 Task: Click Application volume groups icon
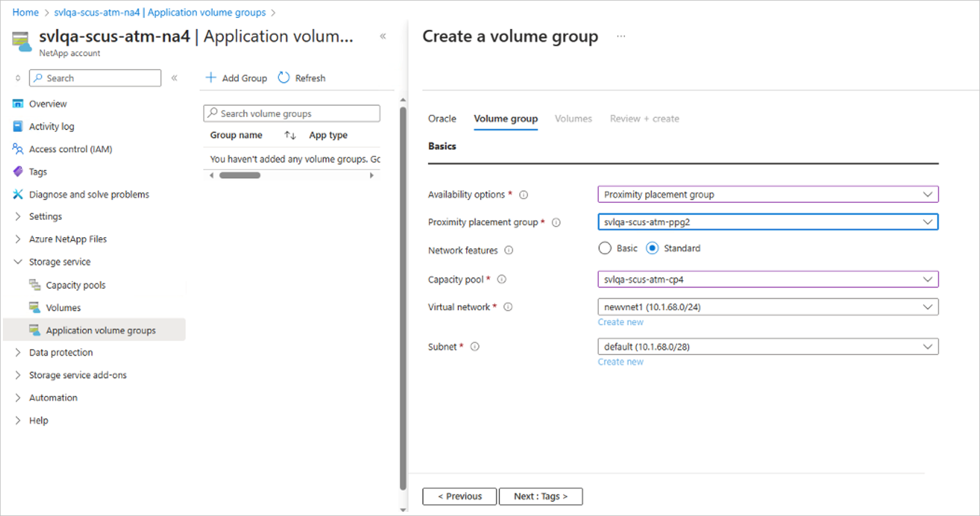[x=35, y=330]
